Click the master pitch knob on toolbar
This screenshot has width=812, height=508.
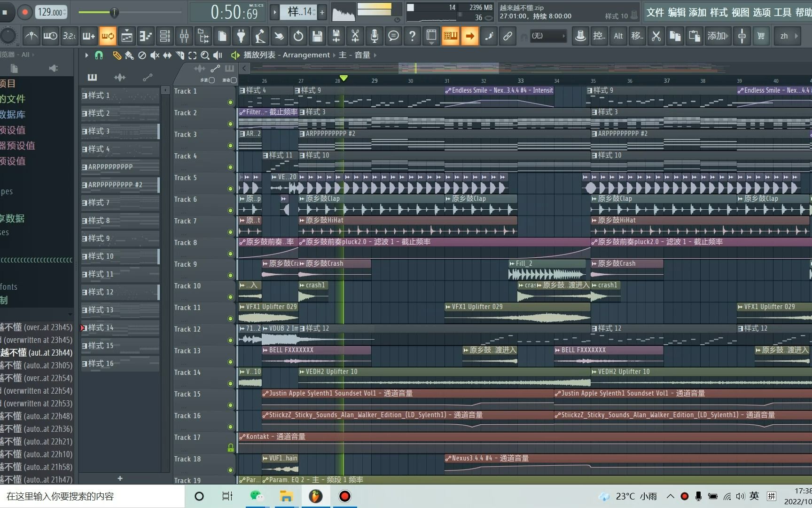click(x=8, y=36)
